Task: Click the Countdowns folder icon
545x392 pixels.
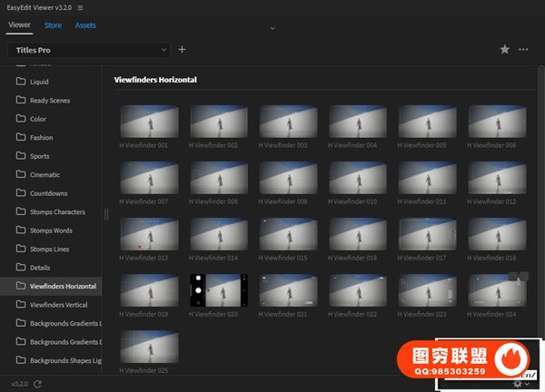Action: pos(20,193)
